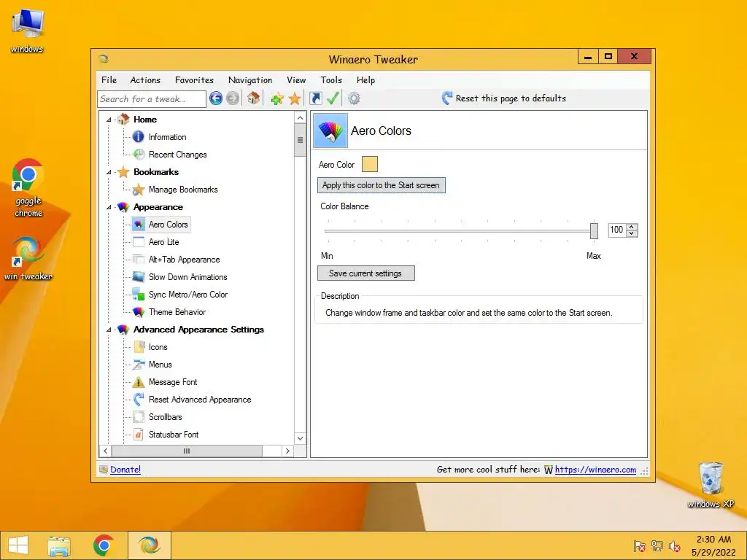Collapse Advanced Appearance Settings node
The image size is (747, 560).
[109, 330]
